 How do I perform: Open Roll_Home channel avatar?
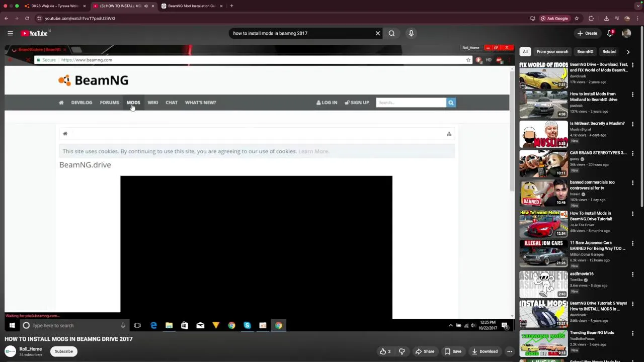pos(10,351)
